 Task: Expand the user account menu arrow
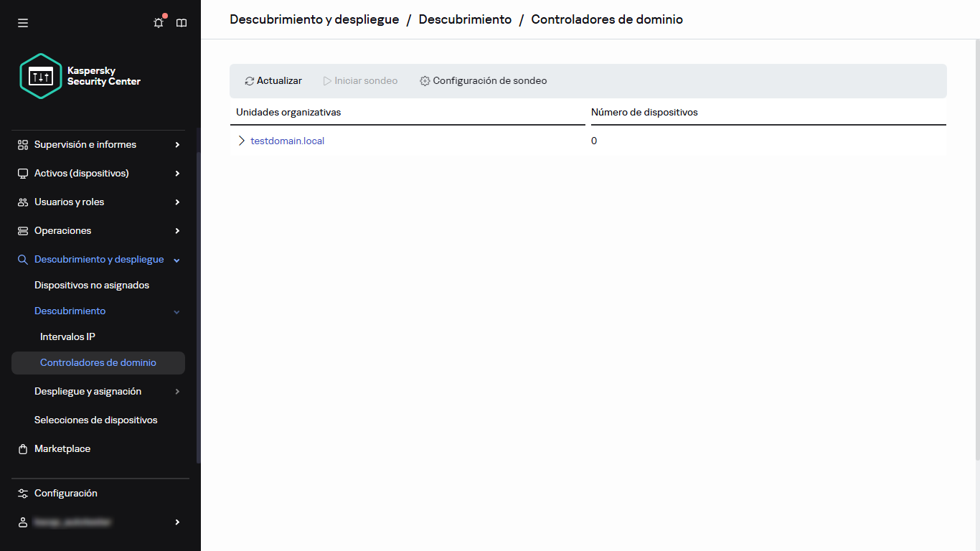(x=177, y=522)
